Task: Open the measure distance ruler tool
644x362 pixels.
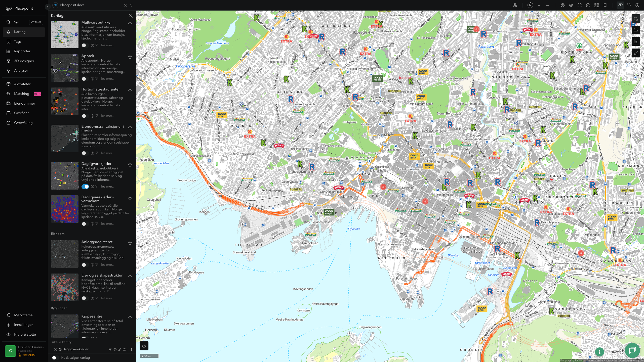Action: [636, 30]
